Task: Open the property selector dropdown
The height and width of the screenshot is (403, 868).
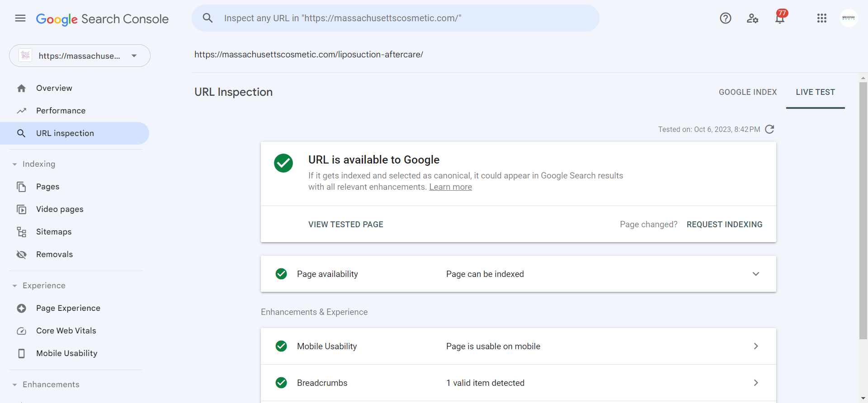Action: 80,56
